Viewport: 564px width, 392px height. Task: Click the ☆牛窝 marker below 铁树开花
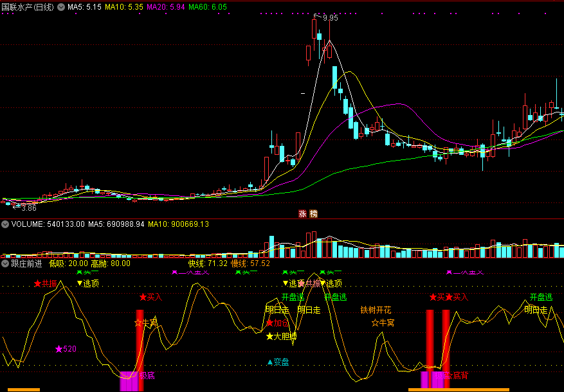tap(383, 323)
